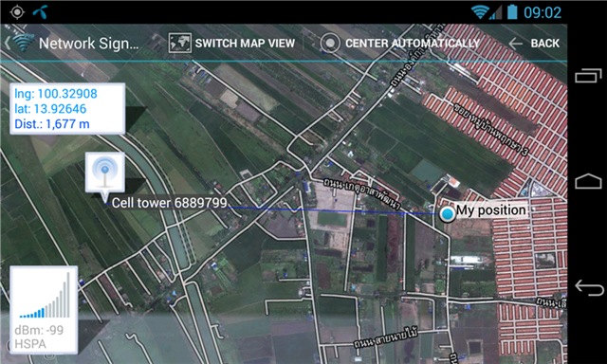This screenshot has width=607, height=364.
Task: Open the lng/lat distance info box
Action: [x=67, y=109]
